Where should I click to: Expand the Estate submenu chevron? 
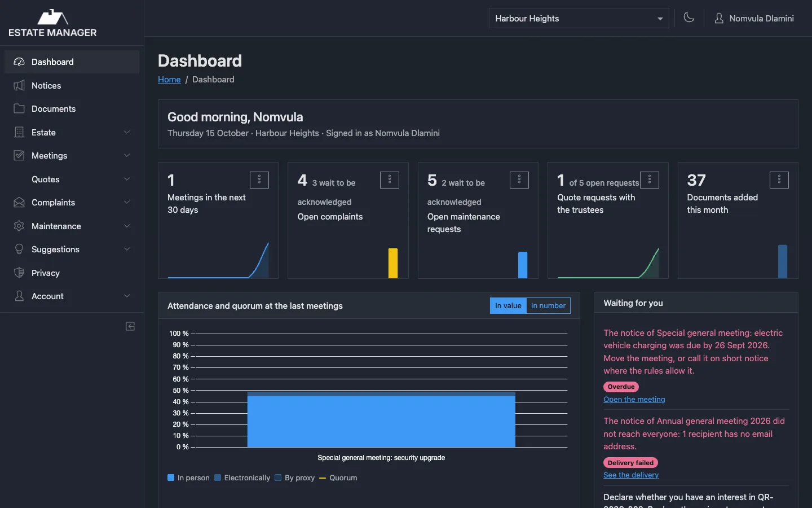click(x=127, y=132)
